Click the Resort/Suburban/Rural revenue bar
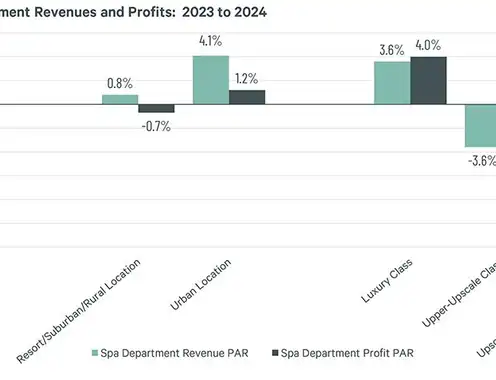 (x=120, y=100)
